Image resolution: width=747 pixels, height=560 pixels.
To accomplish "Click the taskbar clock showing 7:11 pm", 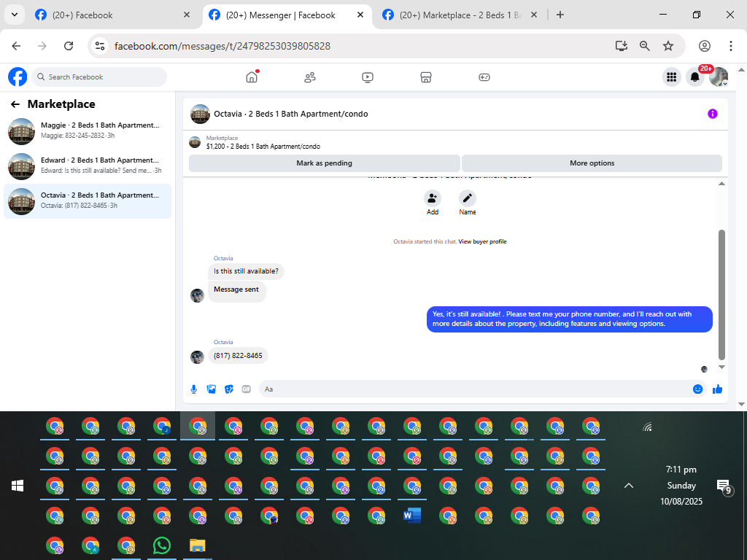I will tap(681, 485).
